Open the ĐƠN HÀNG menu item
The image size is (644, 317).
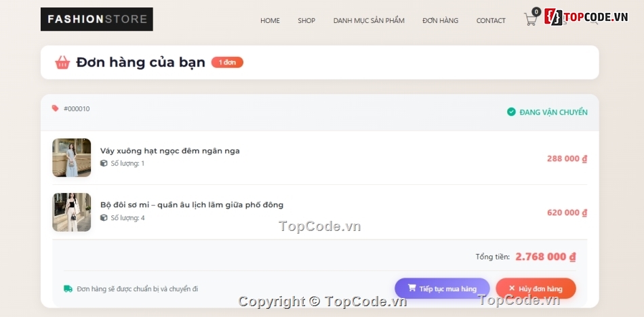(x=440, y=20)
